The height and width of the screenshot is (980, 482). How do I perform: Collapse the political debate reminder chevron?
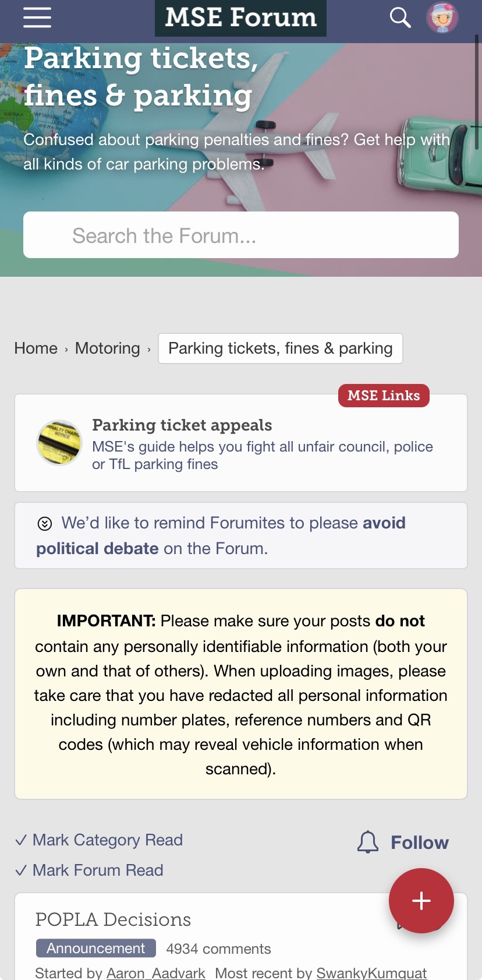45,523
